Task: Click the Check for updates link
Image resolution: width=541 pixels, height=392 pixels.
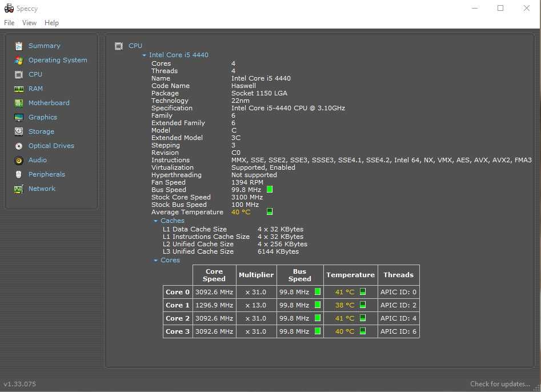Action: point(500,384)
